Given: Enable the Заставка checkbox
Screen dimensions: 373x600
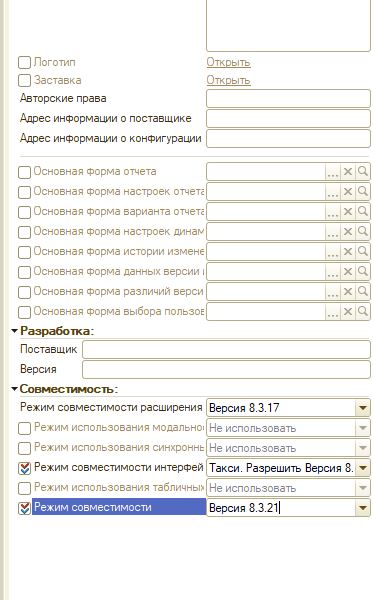Looking at the screenshot, I should [x=24, y=80].
